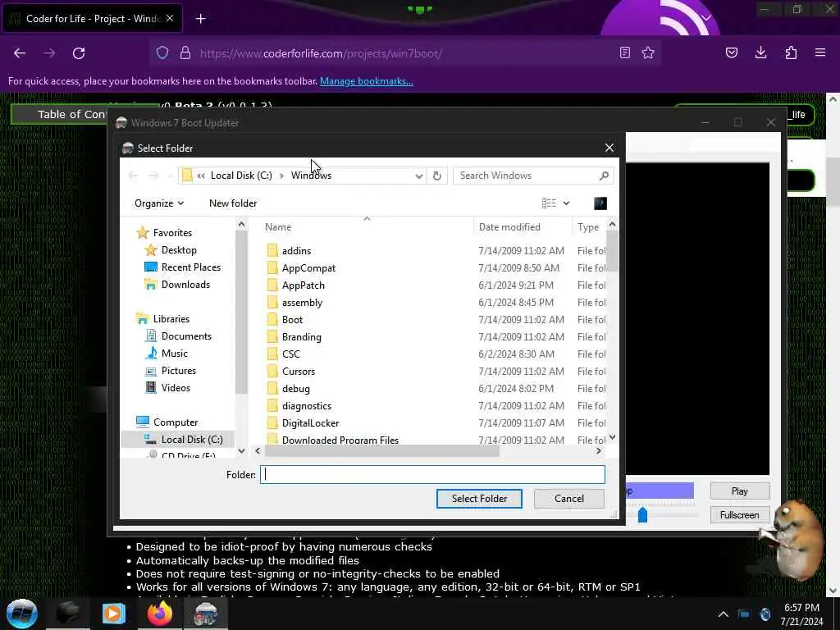Open the Pocket save icon

pos(731,52)
